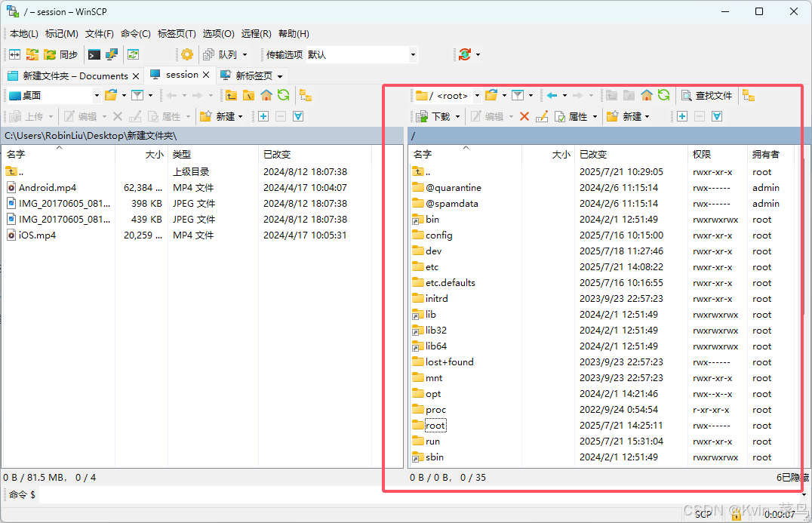
Task: Click local panel select all icon
Action: 298,116
